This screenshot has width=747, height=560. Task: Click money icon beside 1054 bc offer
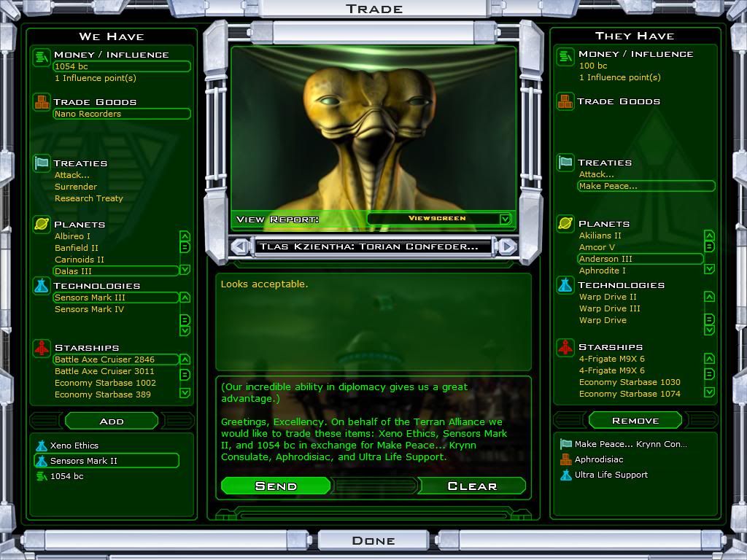pos(42,476)
